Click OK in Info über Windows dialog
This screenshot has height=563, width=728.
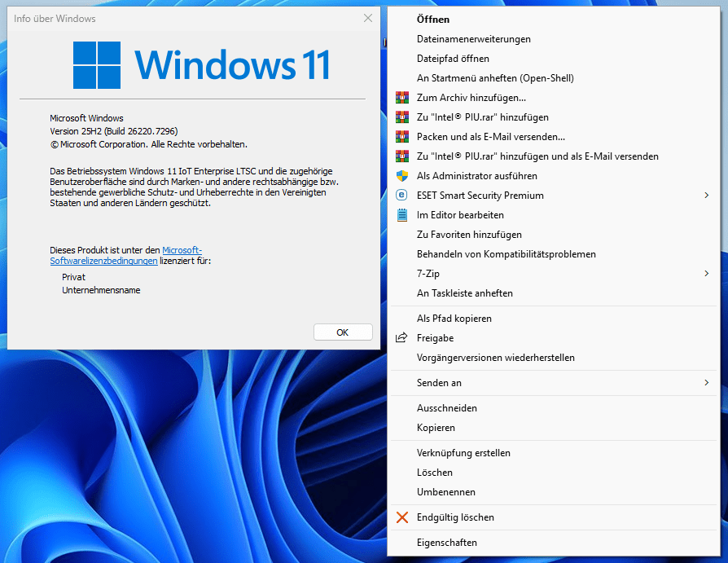(x=343, y=332)
